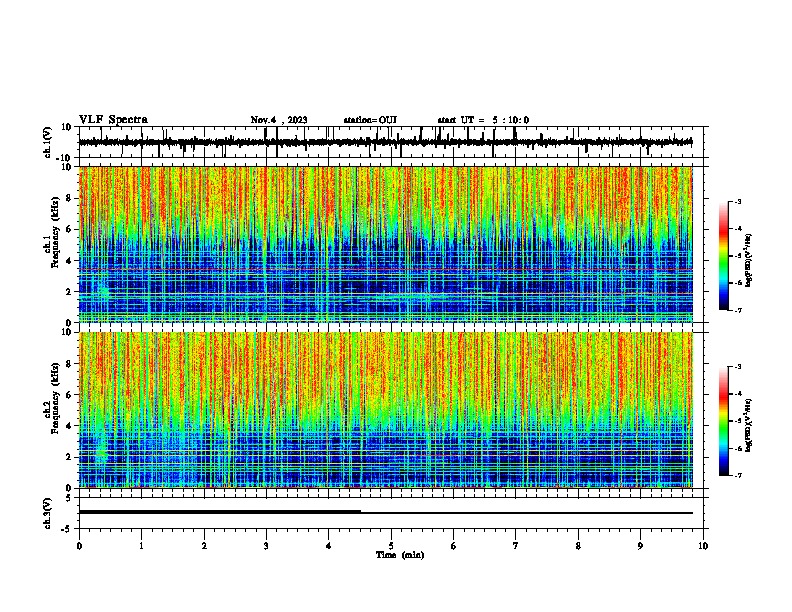The height and width of the screenshot is (612, 792).
Task: Click the ch.1 voltage waveform trace panel
Action: pos(393,142)
